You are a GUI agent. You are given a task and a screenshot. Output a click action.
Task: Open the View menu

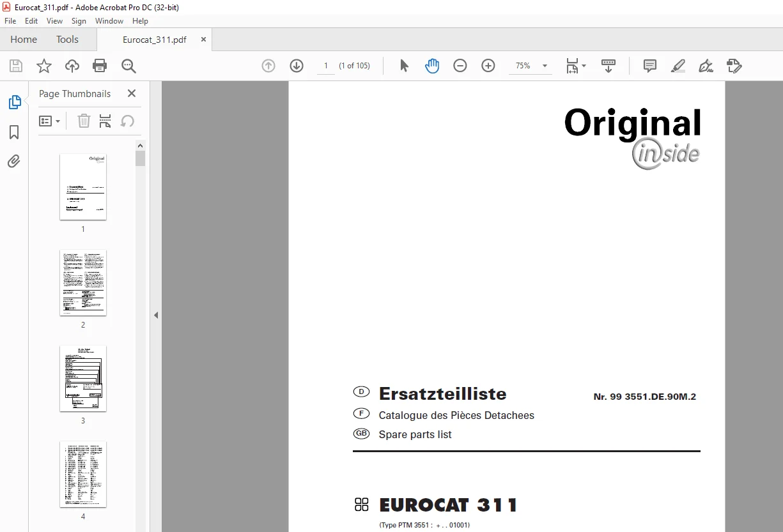[55, 21]
